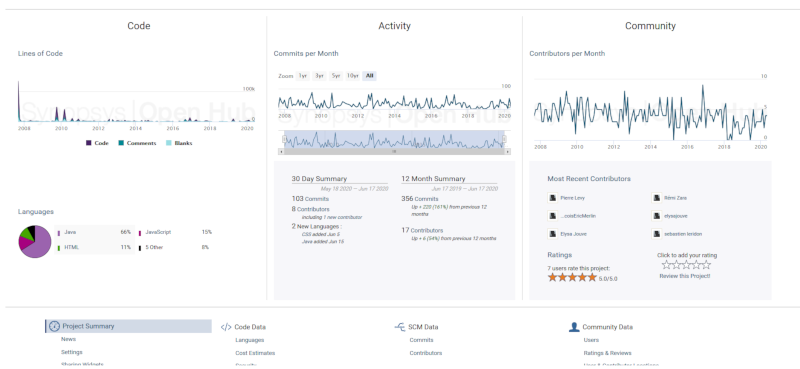The height and width of the screenshot is (369, 800).
Task: Open Rémi Zara's contributor avatar
Action: 656,198
